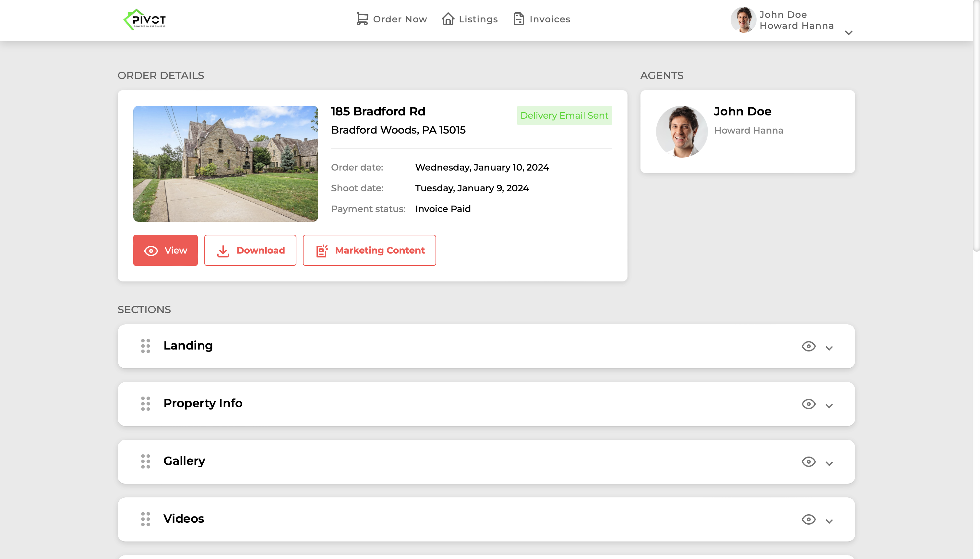Viewport: 980px width, 559px height.
Task: Click the Videos section drag handle
Action: tap(146, 519)
